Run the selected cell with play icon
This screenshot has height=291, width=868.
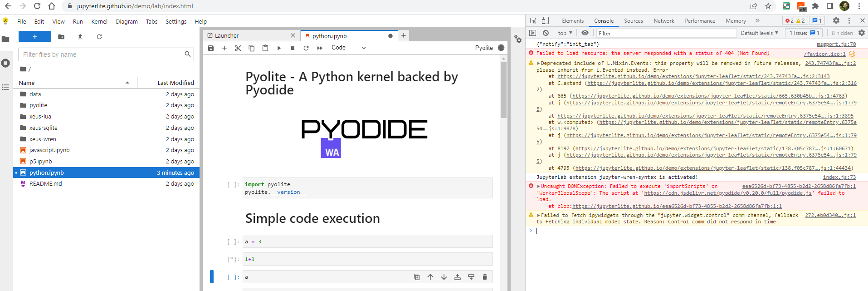279,48
